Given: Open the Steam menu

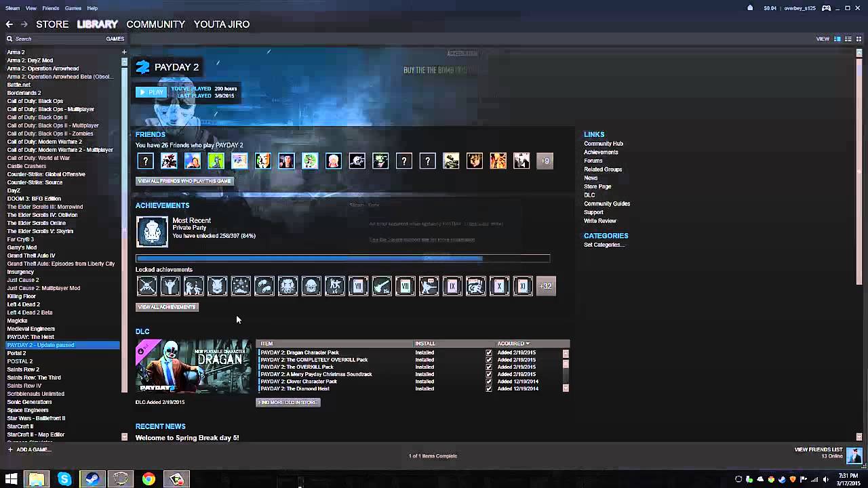Looking at the screenshot, I should coord(12,8).
